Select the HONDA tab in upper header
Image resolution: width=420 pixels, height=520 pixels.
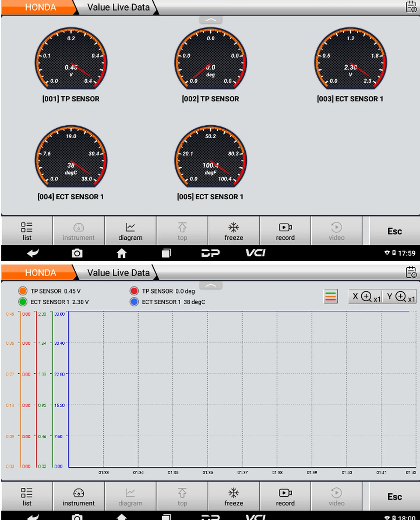[x=40, y=7]
